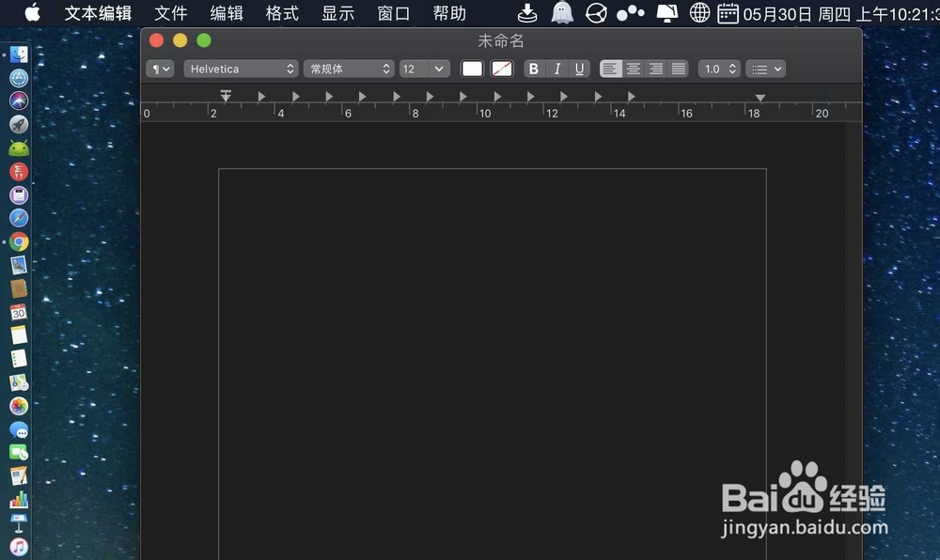This screenshot has height=560, width=940.
Task: Open Reminders from the Dock
Action: (19, 359)
